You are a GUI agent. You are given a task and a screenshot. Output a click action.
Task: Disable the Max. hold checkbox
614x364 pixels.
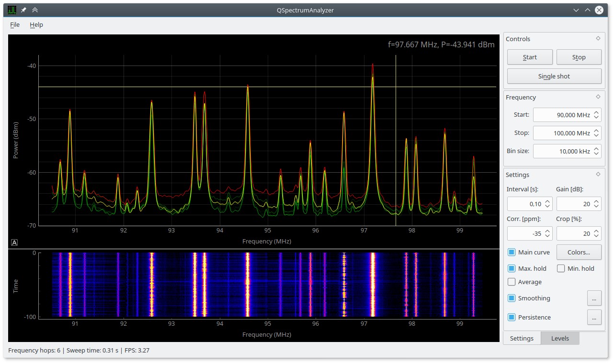coord(512,268)
